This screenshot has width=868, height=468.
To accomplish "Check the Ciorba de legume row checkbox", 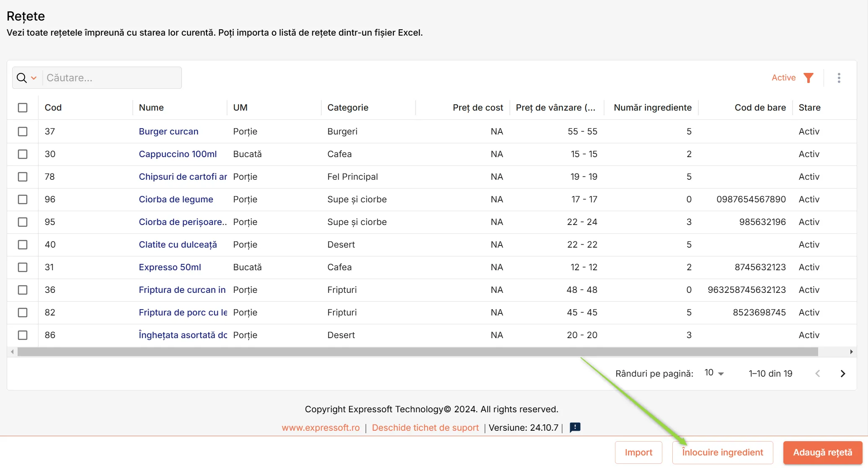I will [x=23, y=199].
